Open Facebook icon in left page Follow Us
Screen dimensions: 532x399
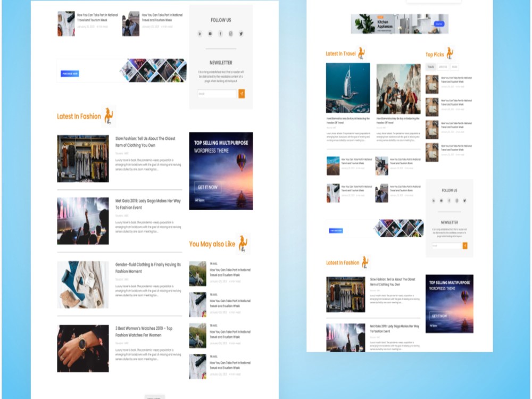pos(221,34)
